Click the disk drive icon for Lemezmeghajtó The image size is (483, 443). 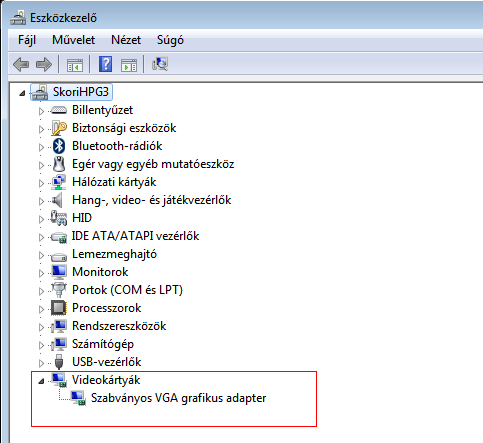[x=59, y=256]
